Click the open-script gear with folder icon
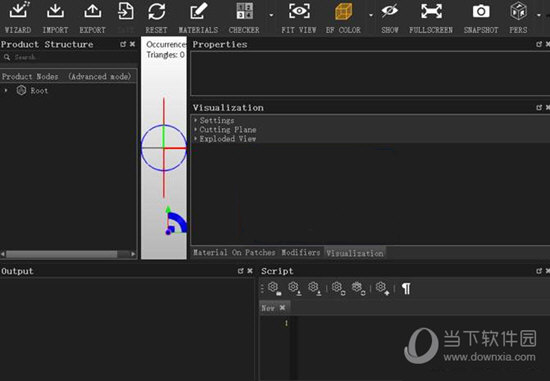This screenshot has width=550, height=381. (x=275, y=288)
